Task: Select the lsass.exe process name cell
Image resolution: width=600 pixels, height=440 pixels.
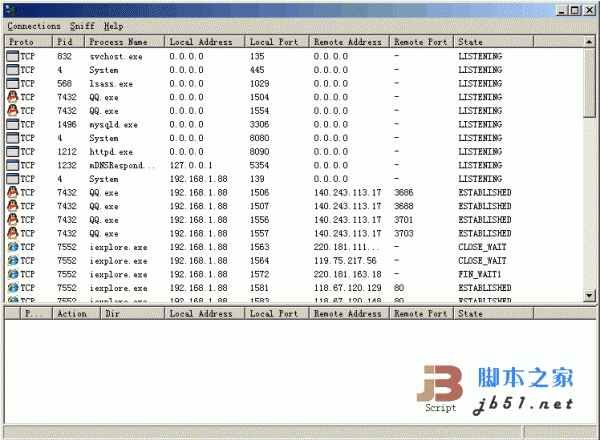Action: tap(111, 84)
